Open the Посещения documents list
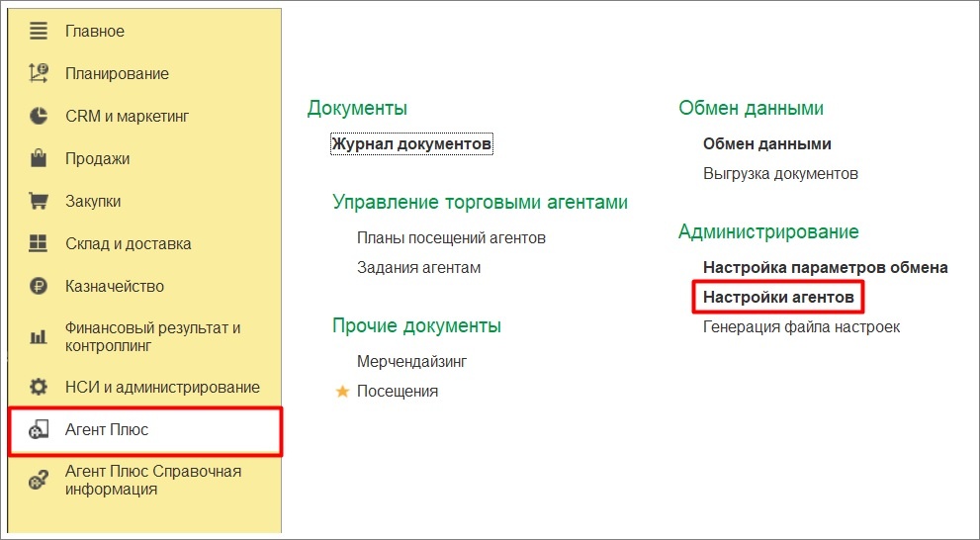Image resolution: width=980 pixels, height=540 pixels. pyautogui.click(x=397, y=392)
